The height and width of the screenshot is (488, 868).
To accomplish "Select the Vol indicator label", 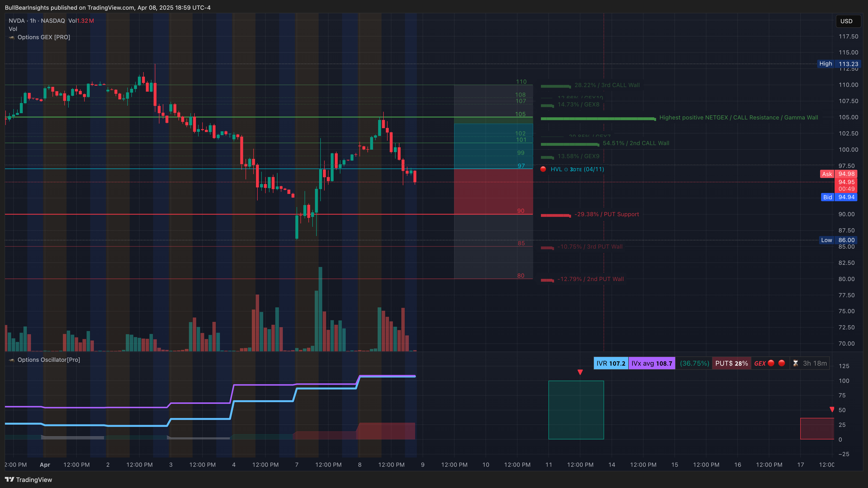I will (13, 29).
